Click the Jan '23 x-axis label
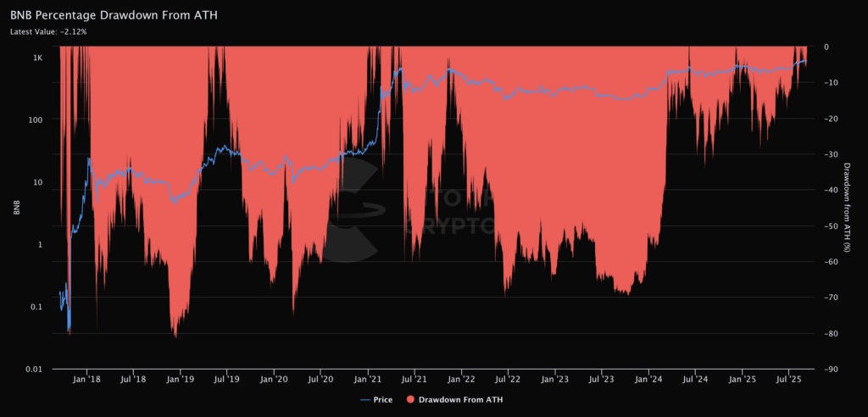The width and height of the screenshot is (868, 417). point(554,379)
